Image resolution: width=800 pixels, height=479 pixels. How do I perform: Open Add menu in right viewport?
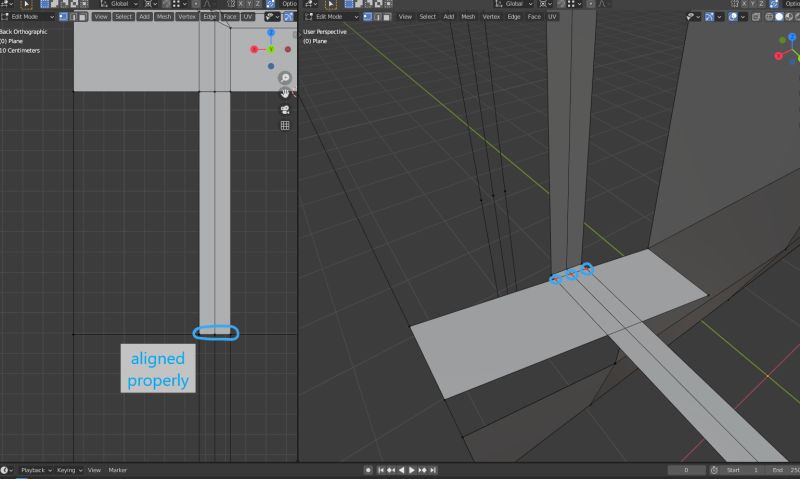(x=448, y=17)
